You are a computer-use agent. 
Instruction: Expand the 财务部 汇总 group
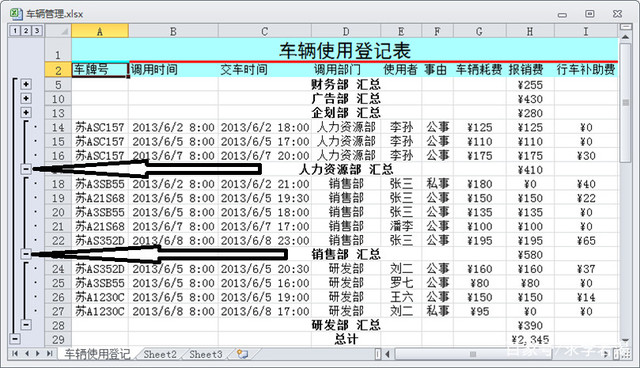pyautogui.click(x=26, y=84)
